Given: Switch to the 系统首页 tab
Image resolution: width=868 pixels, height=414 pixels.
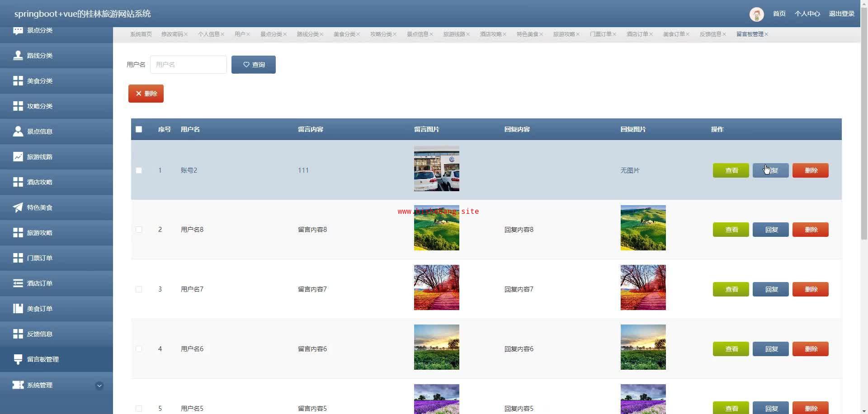Looking at the screenshot, I should 141,34.
